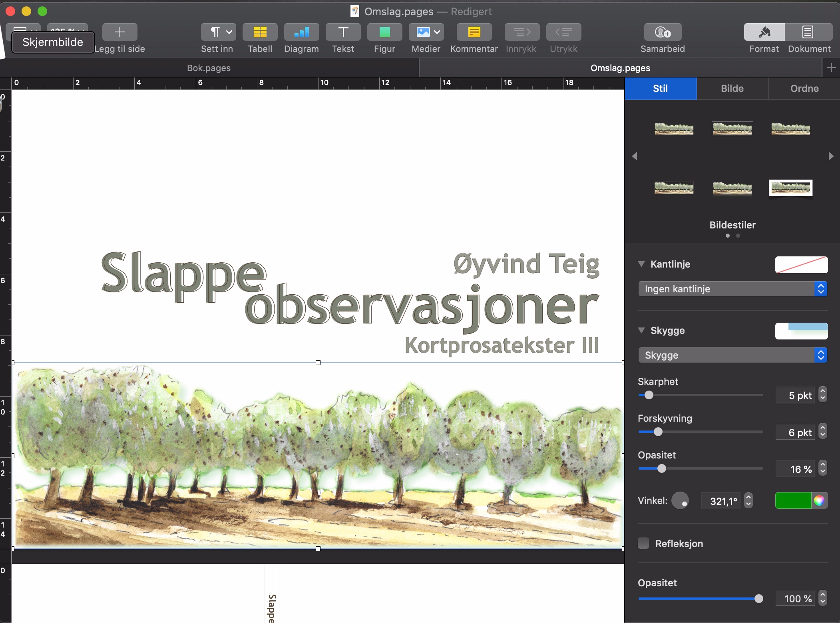Collapse the Skygge section triangle
840x623 pixels.
pyautogui.click(x=641, y=330)
